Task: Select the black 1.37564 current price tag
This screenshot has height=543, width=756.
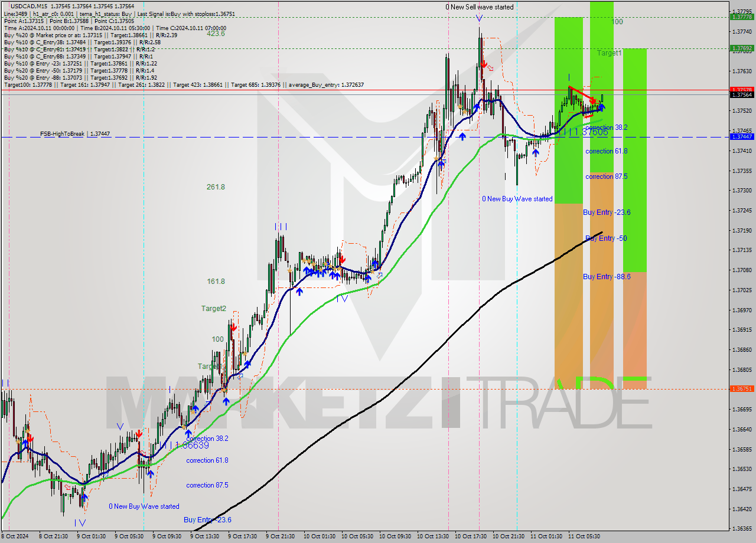Action: [742, 95]
